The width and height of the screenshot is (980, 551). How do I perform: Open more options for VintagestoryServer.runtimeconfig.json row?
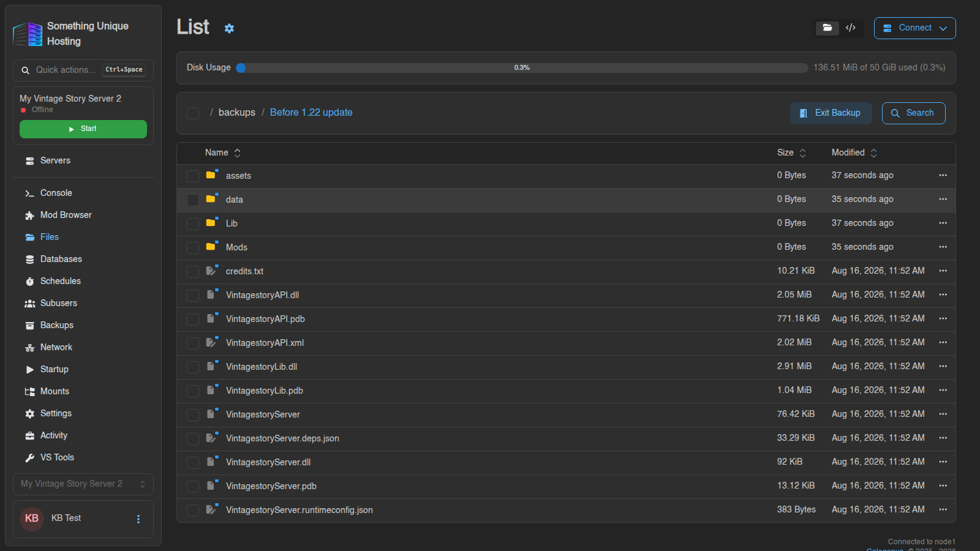point(943,509)
